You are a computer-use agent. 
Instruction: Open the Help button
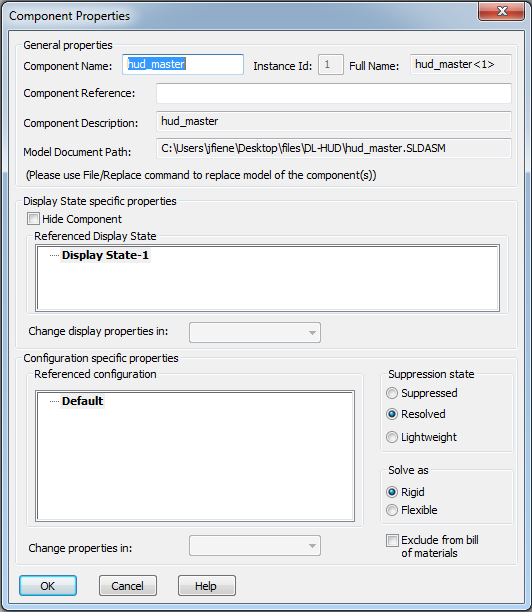click(x=207, y=585)
